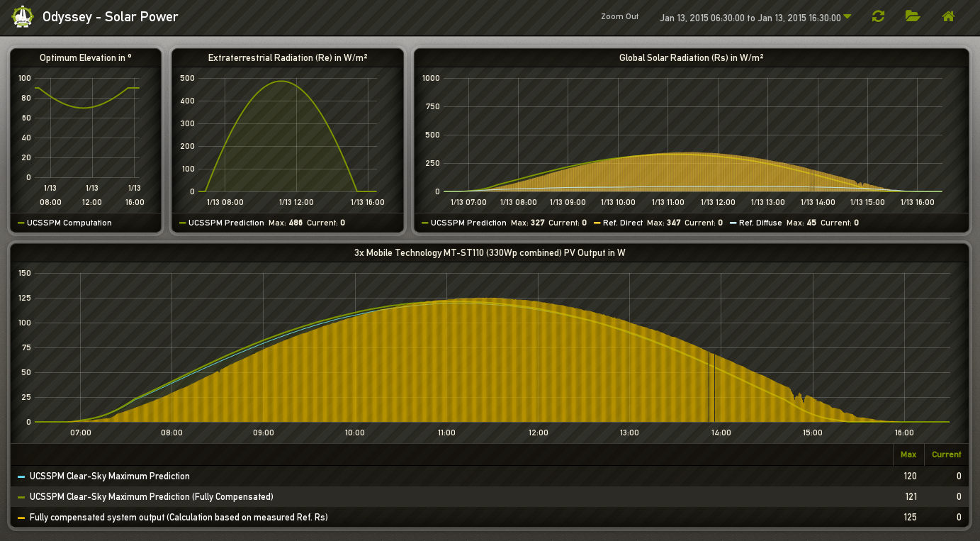Open the Global Solar Radiation panel title menu
Image resolution: width=980 pixels, height=541 pixels.
coord(691,58)
